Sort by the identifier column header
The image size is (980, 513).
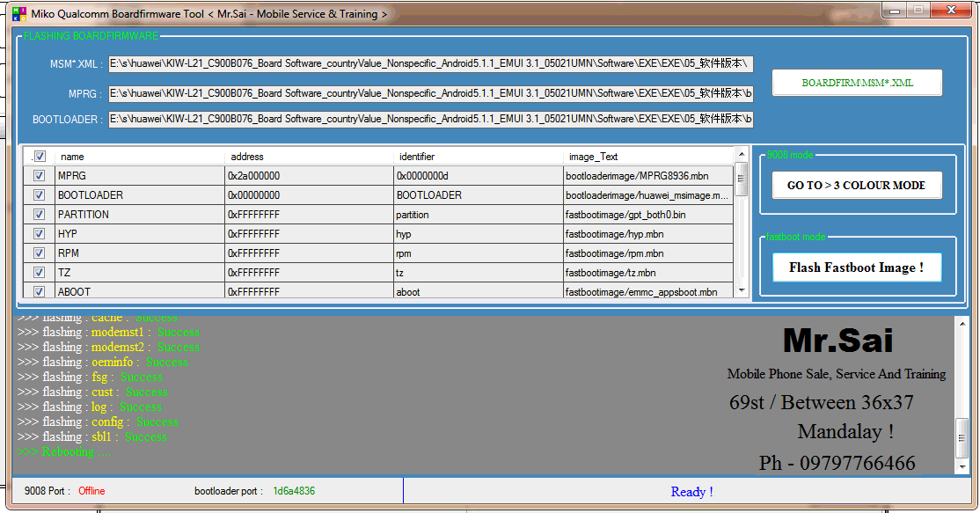coord(479,157)
